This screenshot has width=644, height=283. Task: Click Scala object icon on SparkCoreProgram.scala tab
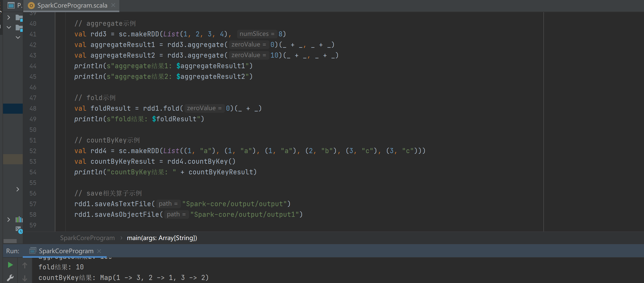[31, 5]
